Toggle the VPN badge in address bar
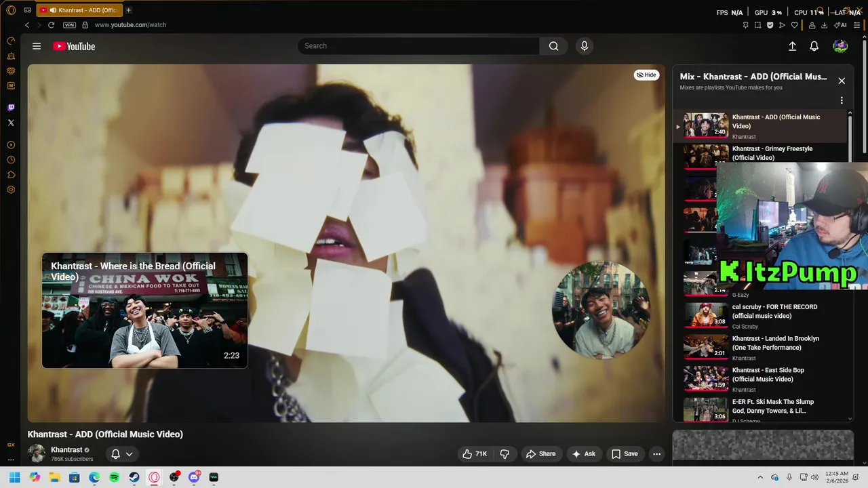Image resolution: width=868 pixels, height=488 pixels. [x=69, y=25]
